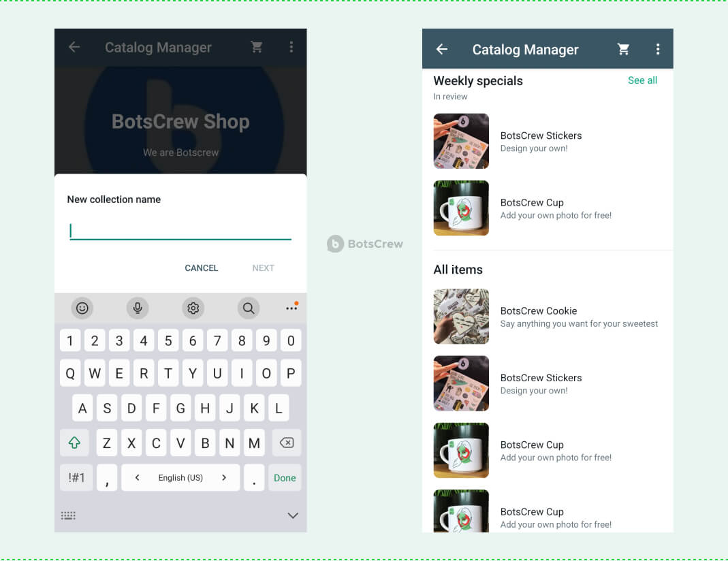
Task: Tap the E key
Action: pos(119,373)
